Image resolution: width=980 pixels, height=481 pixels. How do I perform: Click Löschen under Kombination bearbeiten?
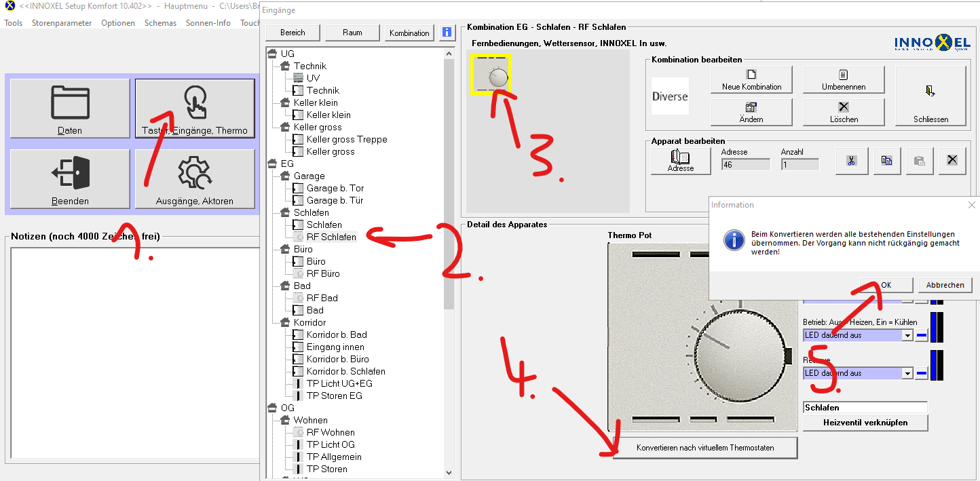(x=843, y=112)
